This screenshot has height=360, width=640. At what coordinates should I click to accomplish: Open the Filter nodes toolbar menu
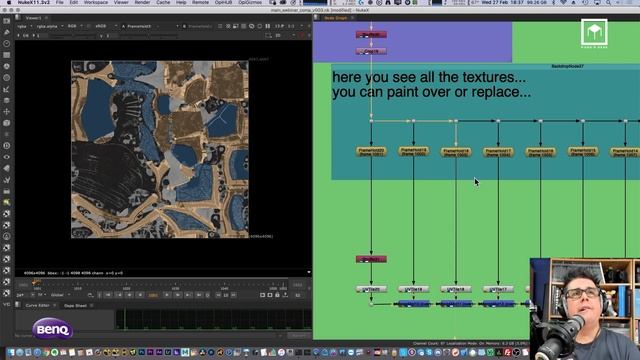point(7,78)
